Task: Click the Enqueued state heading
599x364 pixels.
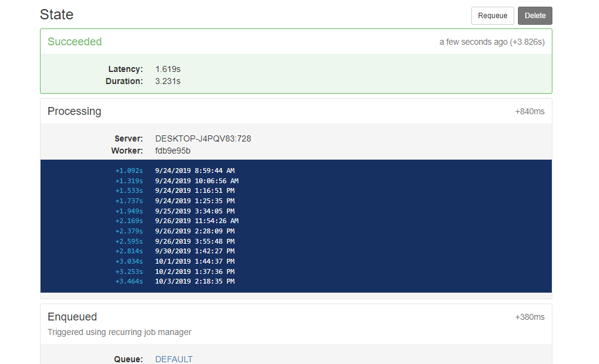Action: [x=72, y=317]
